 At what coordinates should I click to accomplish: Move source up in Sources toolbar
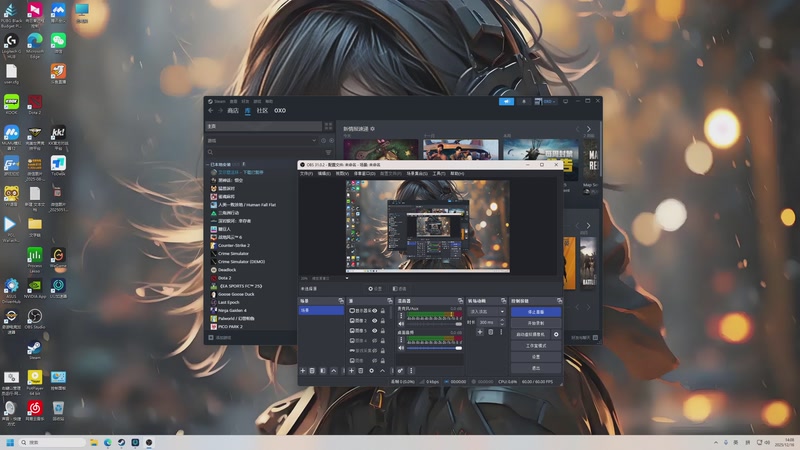pos(382,371)
